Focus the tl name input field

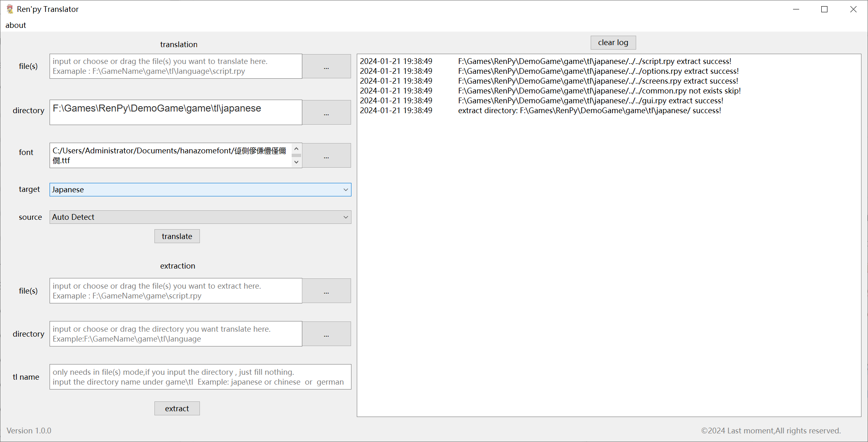[x=200, y=377]
